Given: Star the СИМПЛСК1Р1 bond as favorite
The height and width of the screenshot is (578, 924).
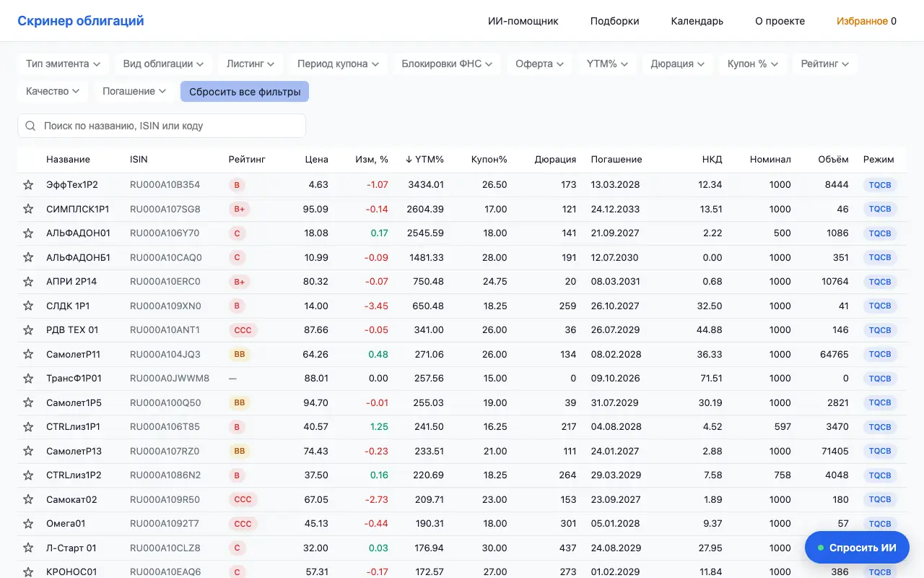Looking at the screenshot, I should point(28,209).
